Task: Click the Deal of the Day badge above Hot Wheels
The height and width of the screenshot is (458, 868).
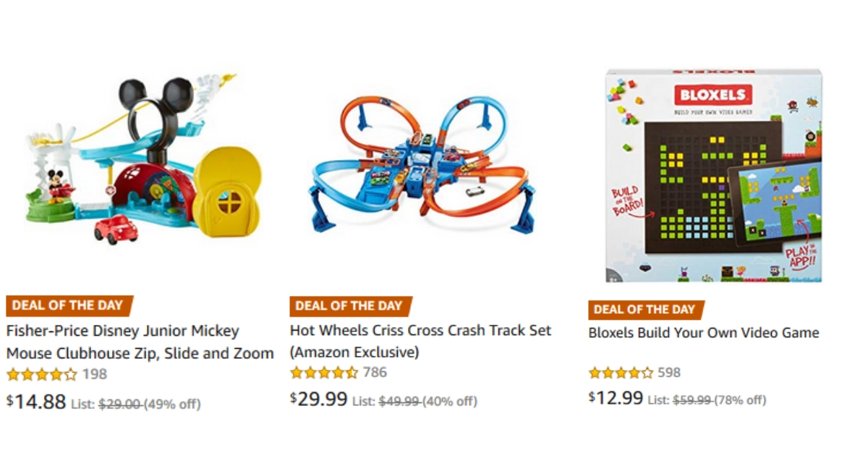Action: [x=351, y=305]
